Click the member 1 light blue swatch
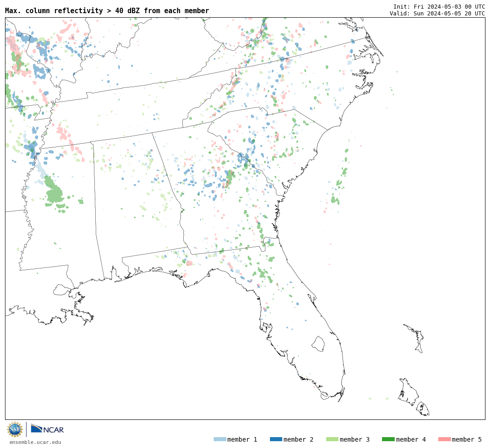 tap(220, 439)
